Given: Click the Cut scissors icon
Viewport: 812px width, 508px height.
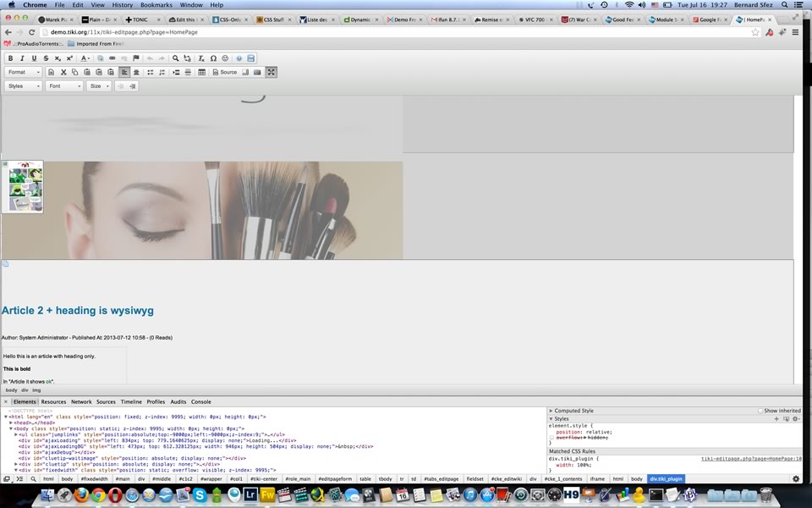Looking at the screenshot, I should [63, 72].
